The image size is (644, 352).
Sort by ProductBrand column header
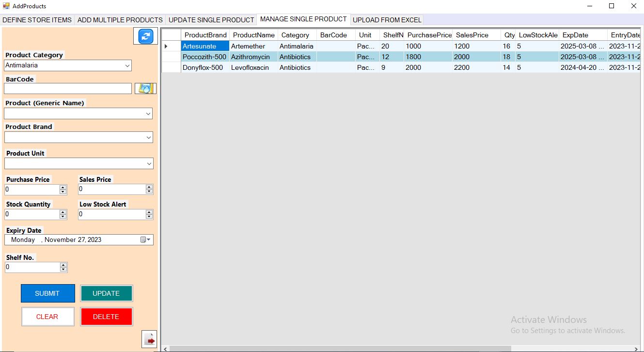[x=205, y=35]
